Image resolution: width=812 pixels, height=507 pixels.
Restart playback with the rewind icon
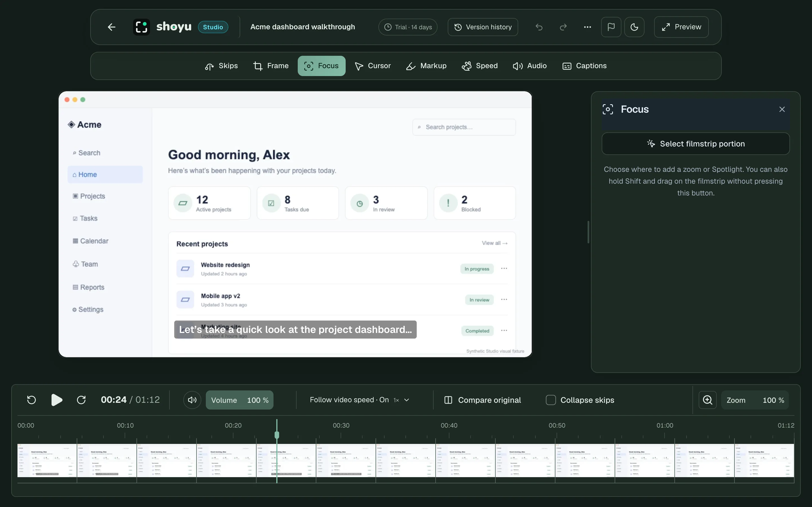(31, 400)
